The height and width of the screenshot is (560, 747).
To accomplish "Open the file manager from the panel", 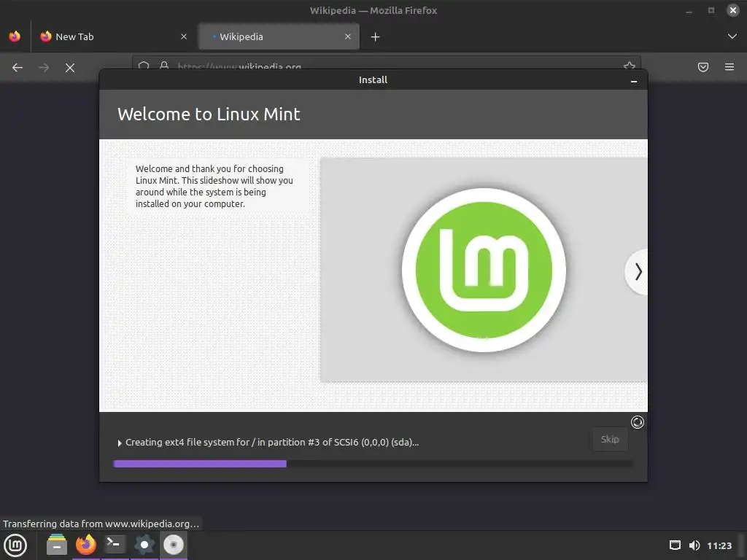I will coord(57,545).
